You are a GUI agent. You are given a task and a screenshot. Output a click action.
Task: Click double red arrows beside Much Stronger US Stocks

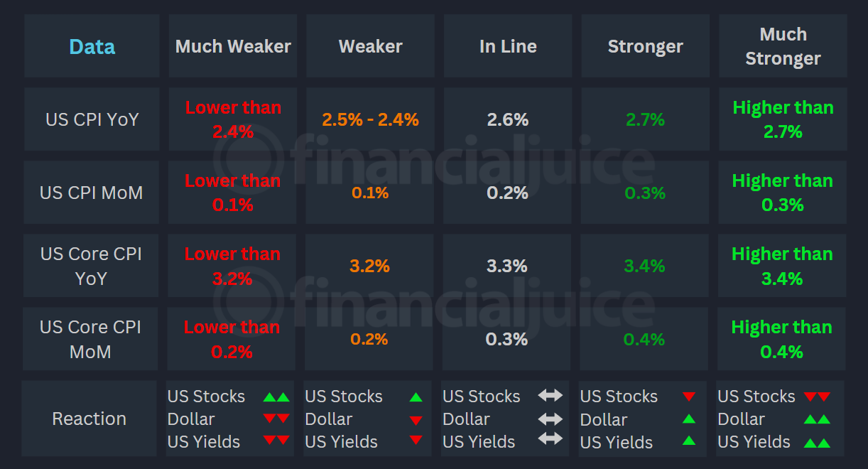[x=817, y=397]
